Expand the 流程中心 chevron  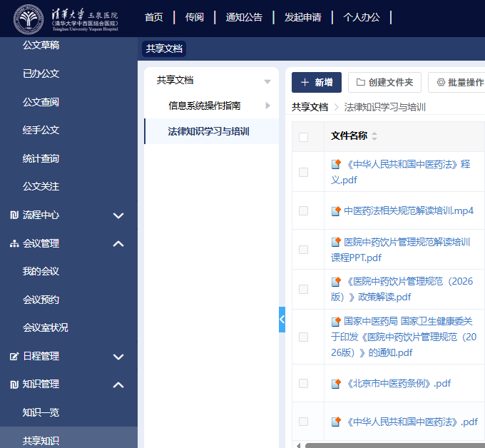pyautogui.click(x=118, y=215)
